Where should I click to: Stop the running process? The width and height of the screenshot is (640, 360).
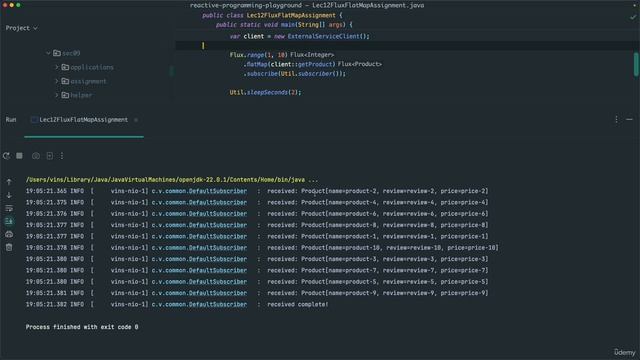pyautogui.click(x=19, y=156)
